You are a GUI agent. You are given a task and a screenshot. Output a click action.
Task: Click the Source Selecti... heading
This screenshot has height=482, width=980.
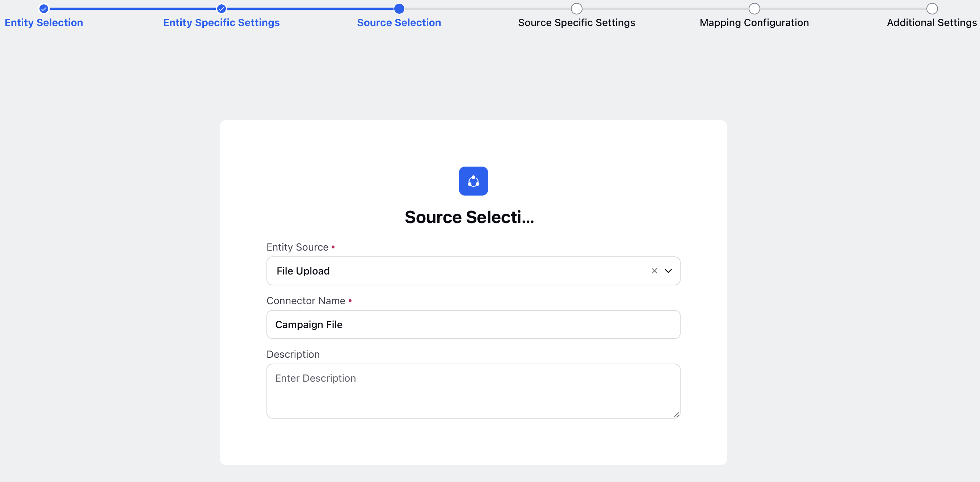[x=470, y=217]
